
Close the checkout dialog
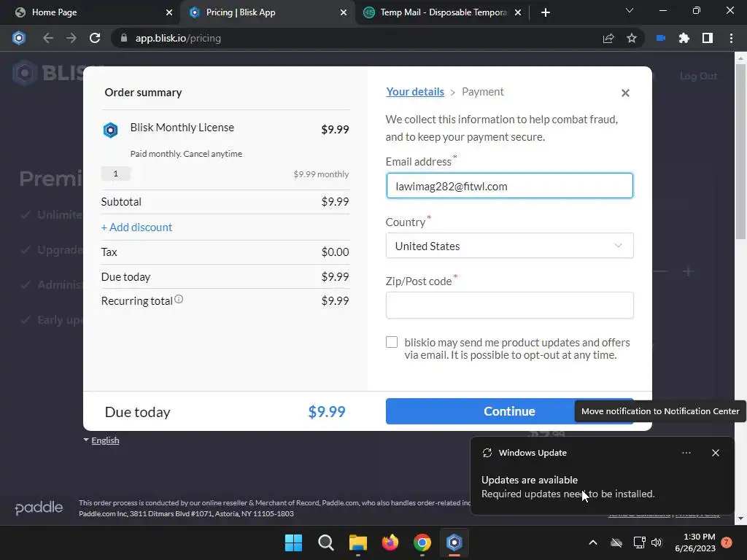(x=625, y=93)
